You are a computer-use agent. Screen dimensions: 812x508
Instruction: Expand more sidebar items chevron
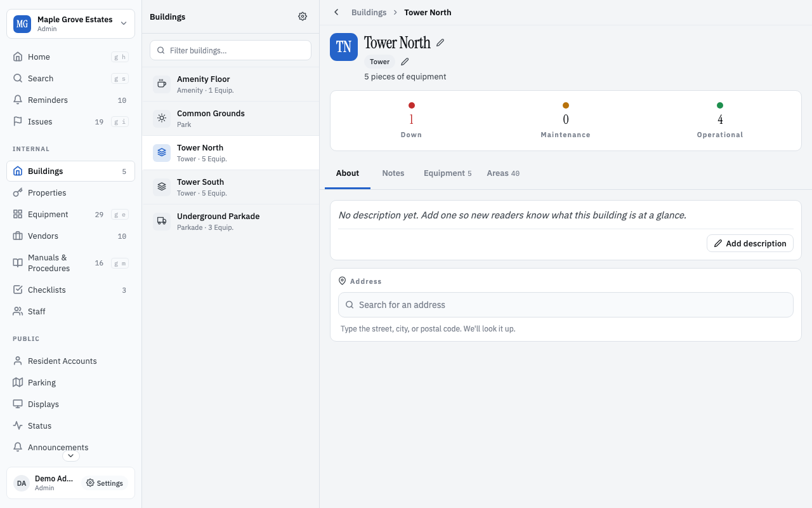pyautogui.click(x=70, y=455)
